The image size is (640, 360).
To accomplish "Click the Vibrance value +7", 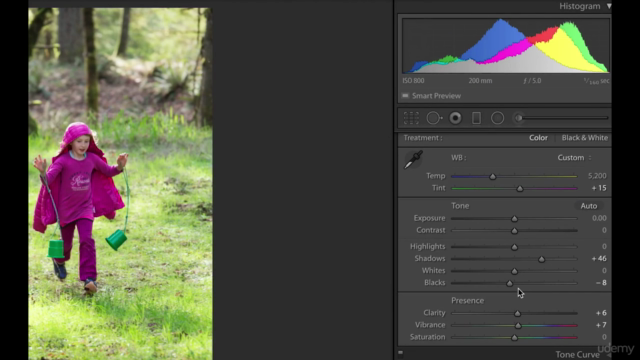I will [601, 325].
